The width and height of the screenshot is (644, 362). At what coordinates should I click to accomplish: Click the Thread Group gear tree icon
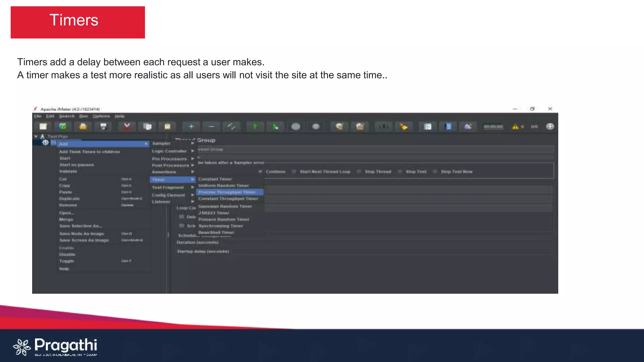tap(46, 142)
